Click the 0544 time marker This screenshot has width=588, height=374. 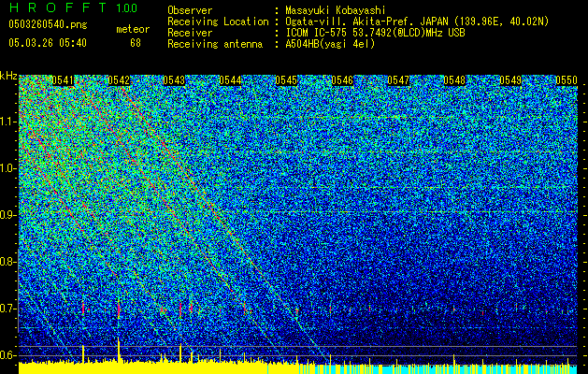point(230,80)
